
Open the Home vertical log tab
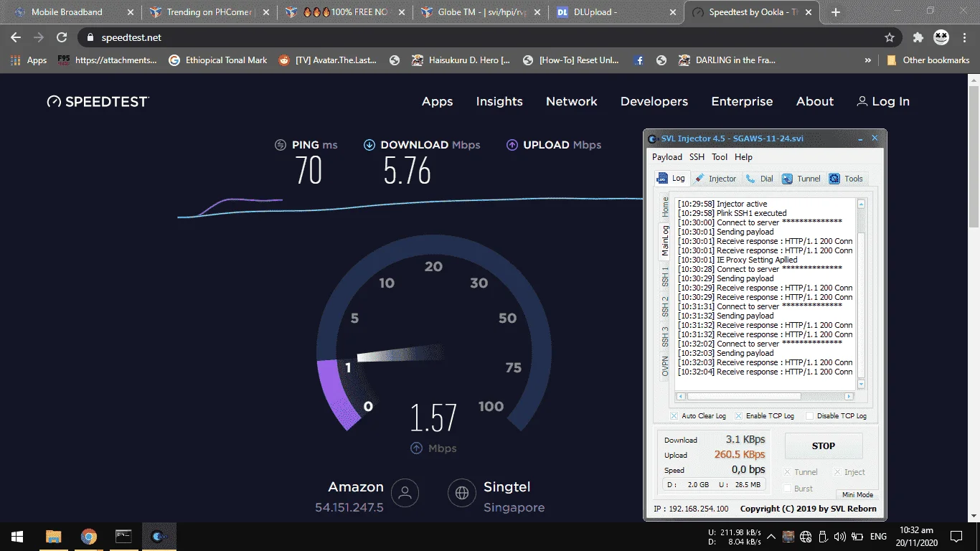click(665, 207)
